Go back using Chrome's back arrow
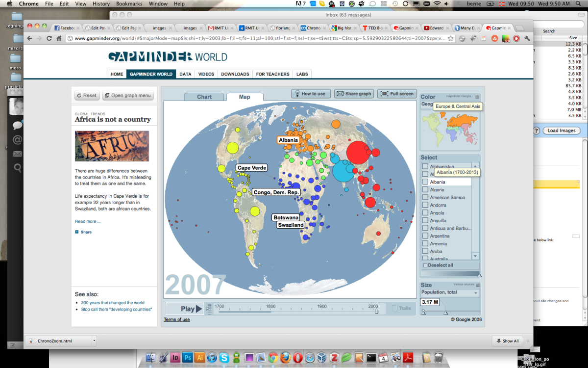The height and width of the screenshot is (368, 588). (29, 38)
